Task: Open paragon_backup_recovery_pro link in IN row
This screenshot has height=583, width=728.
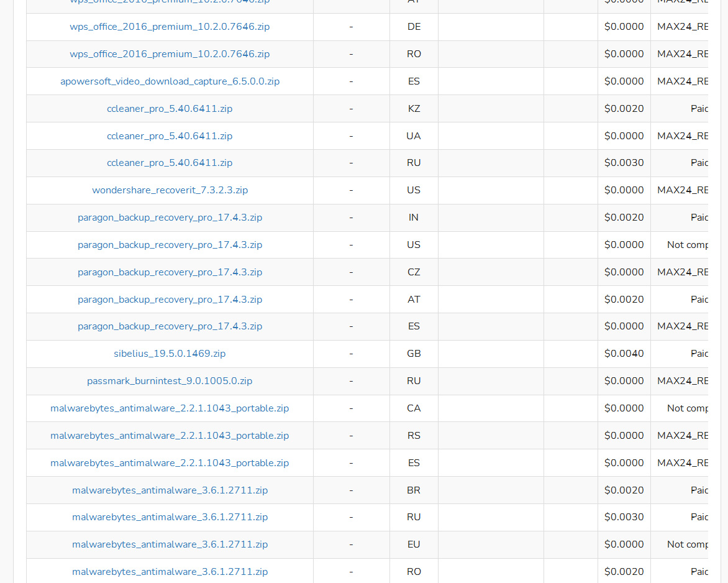Action: (170, 218)
